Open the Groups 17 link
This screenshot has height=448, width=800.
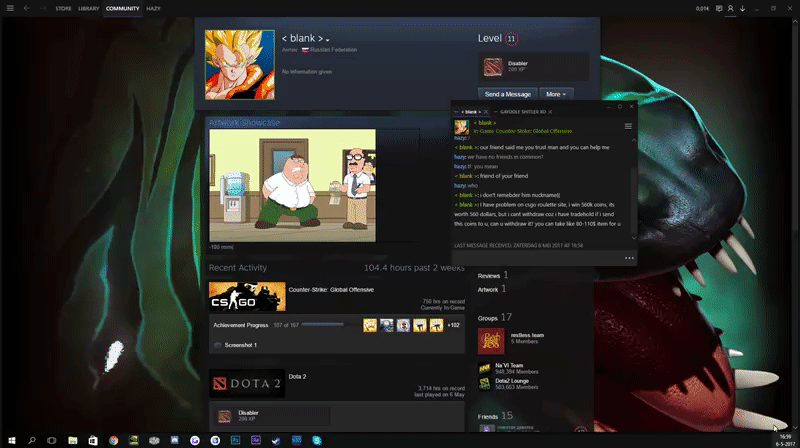tap(494, 317)
